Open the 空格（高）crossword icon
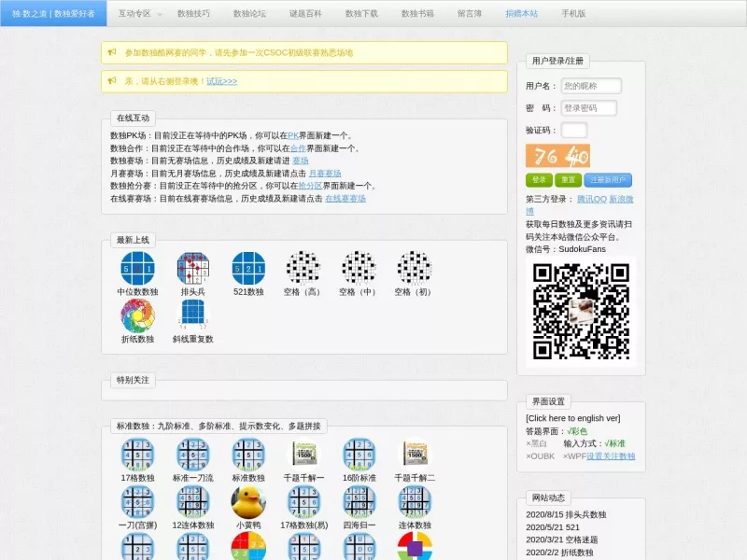 click(303, 268)
